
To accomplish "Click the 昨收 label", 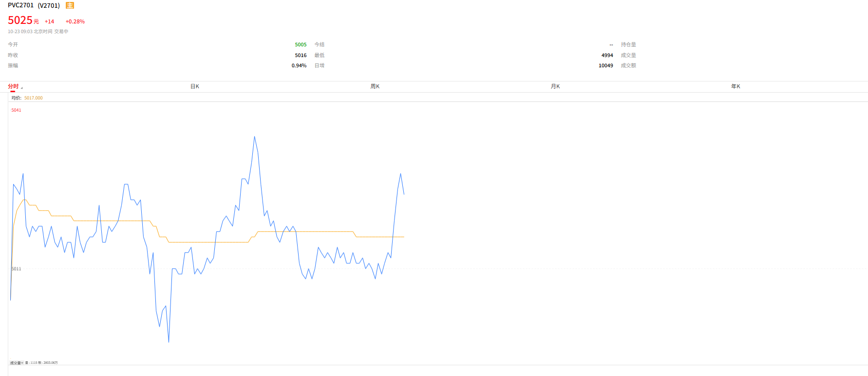I will tap(13, 55).
